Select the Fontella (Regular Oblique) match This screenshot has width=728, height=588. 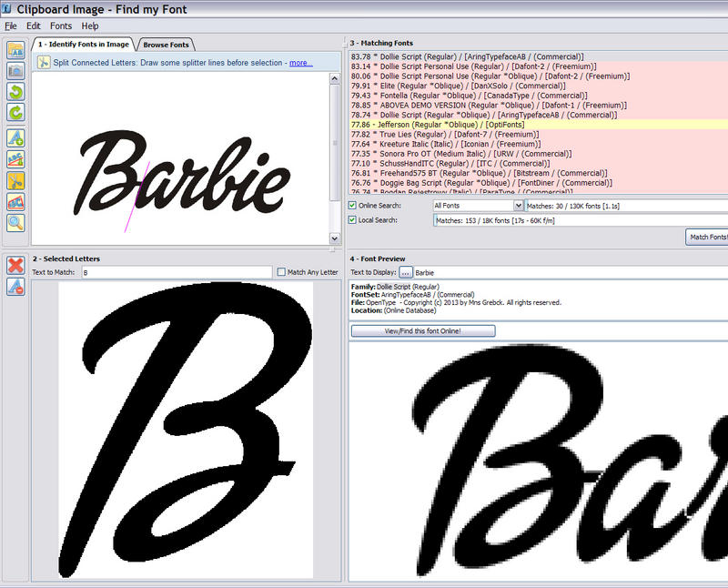pyautogui.click(x=539, y=96)
